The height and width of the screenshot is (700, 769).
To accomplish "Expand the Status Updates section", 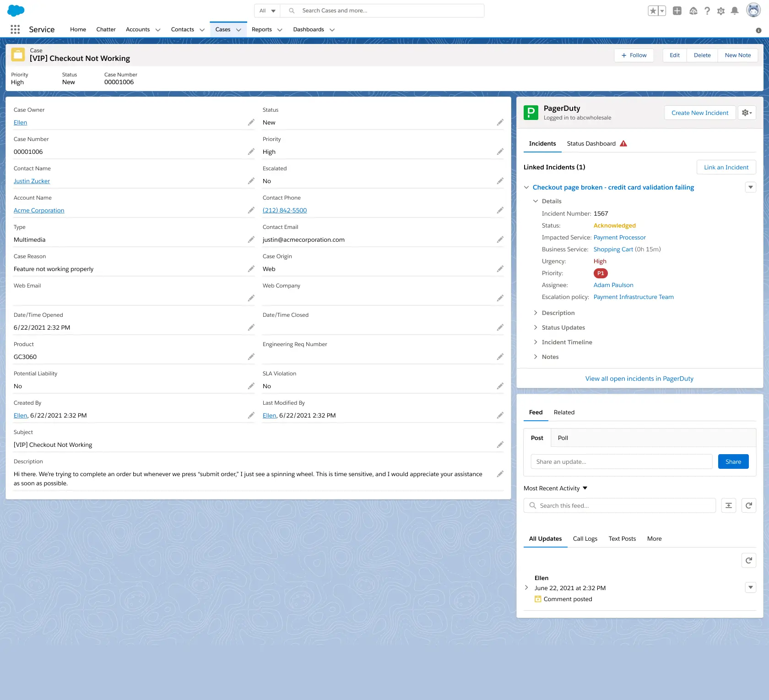I will pyautogui.click(x=536, y=327).
